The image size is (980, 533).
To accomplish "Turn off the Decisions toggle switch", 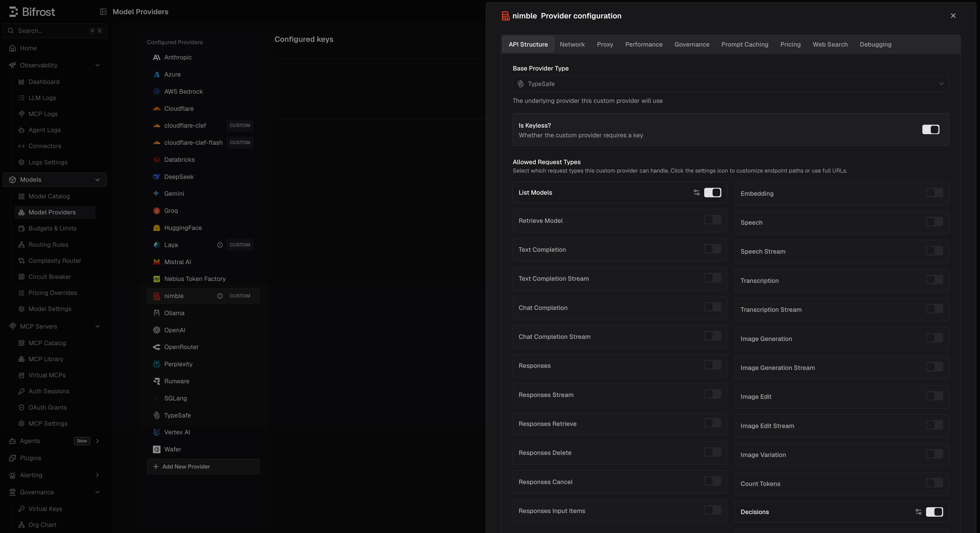I will coord(934,512).
